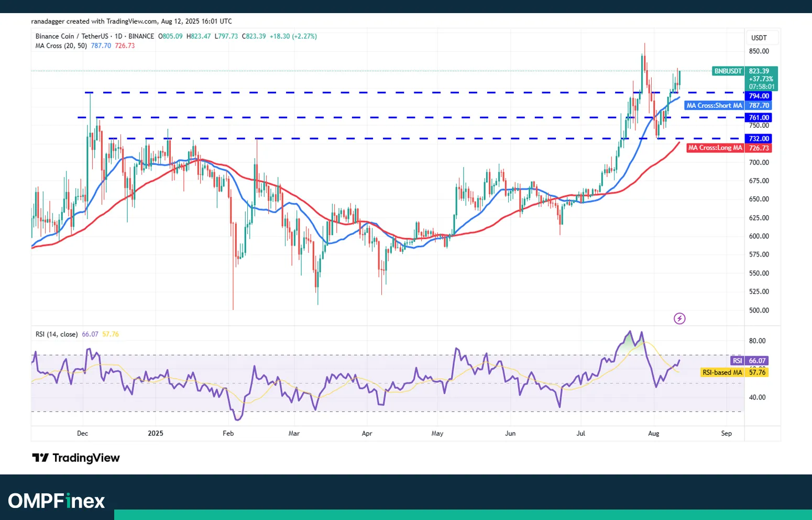Image resolution: width=812 pixels, height=520 pixels.
Task: Click the +18.30 (+2.27%) change value
Action: pyautogui.click(x=293, y=37)
